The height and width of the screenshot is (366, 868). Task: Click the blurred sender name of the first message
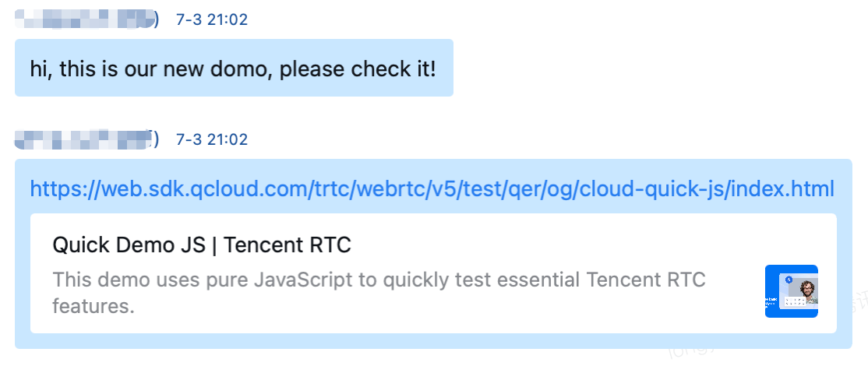(84, 19)
